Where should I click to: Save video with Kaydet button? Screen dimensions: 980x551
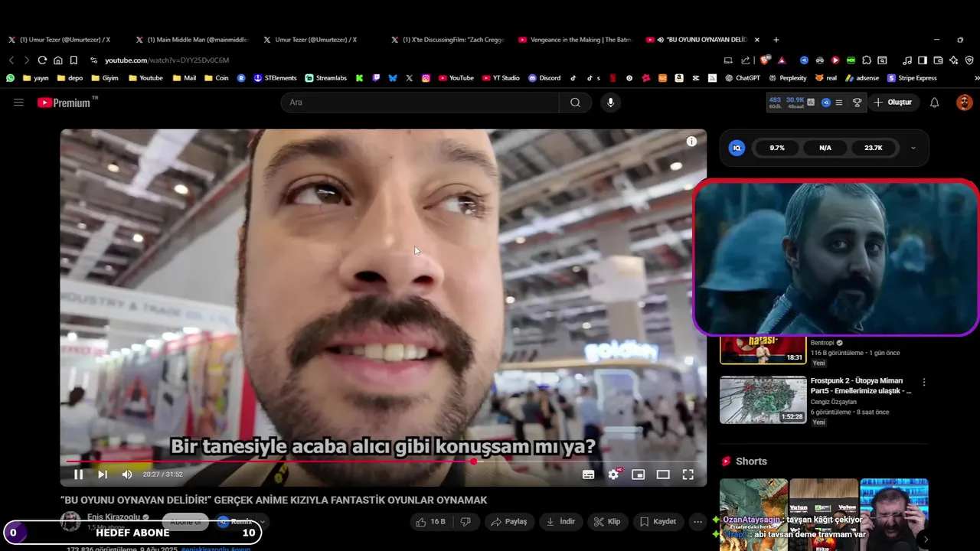point(658,522)
